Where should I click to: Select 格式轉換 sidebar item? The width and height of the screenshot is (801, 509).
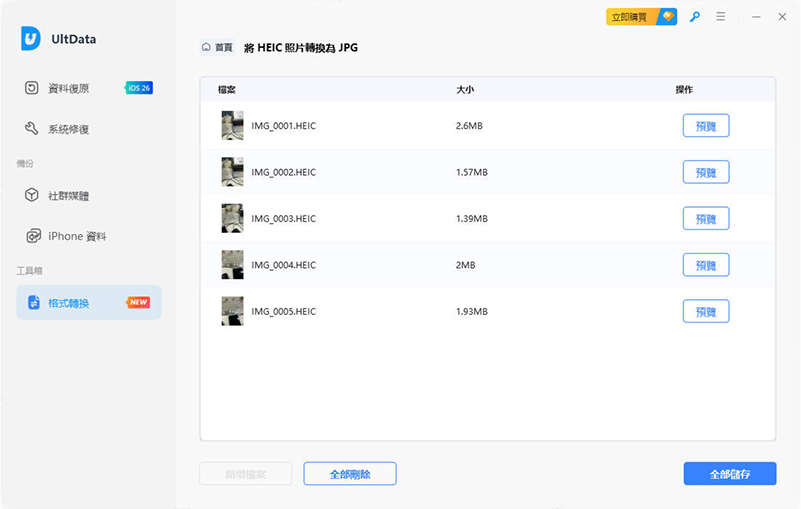point(89,303)
